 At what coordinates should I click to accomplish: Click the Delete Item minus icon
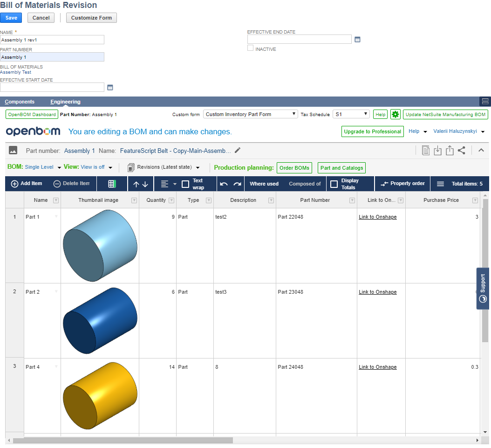pyautogui.click(x=57, y=184)
